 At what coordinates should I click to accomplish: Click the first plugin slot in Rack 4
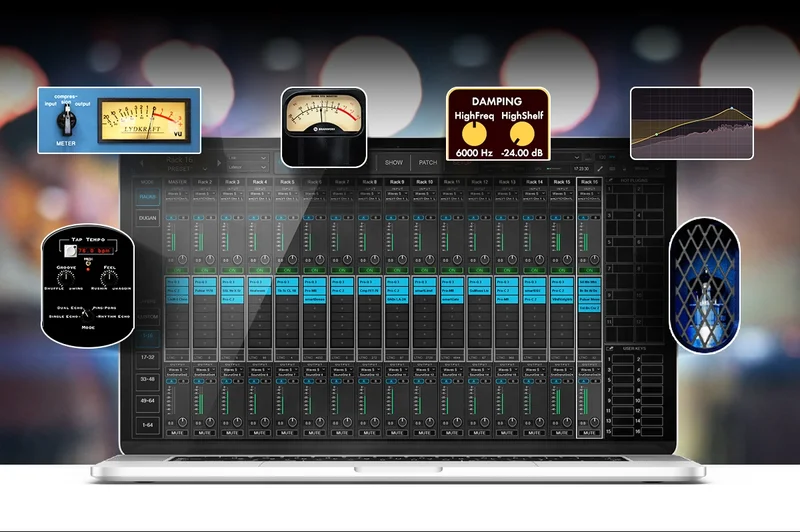coord(260,282)
